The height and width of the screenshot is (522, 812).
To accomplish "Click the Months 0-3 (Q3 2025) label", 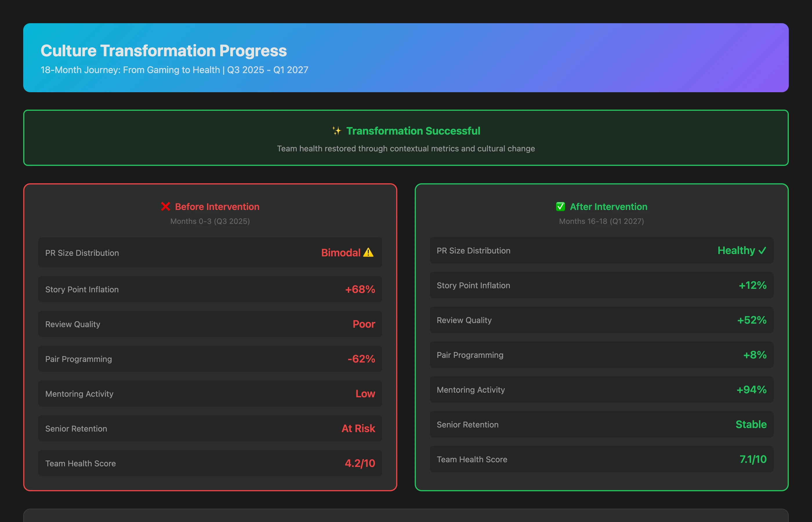I will (x=210, y=221).
